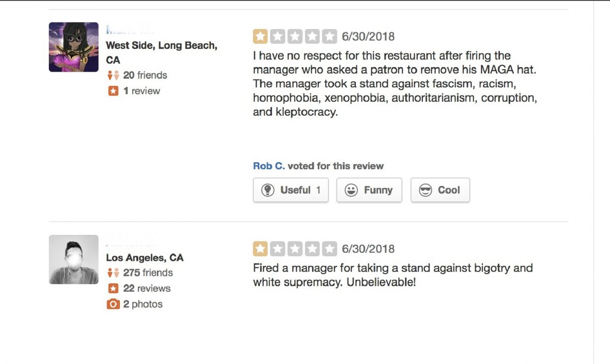610x364 pixels.
Task: Click the Useful button lightbulb icon
Action: [267, 190]
